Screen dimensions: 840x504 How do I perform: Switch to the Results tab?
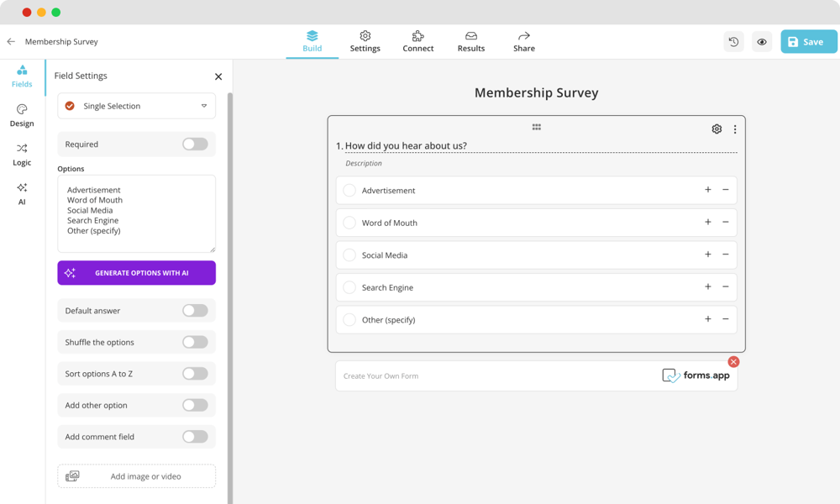470,41
